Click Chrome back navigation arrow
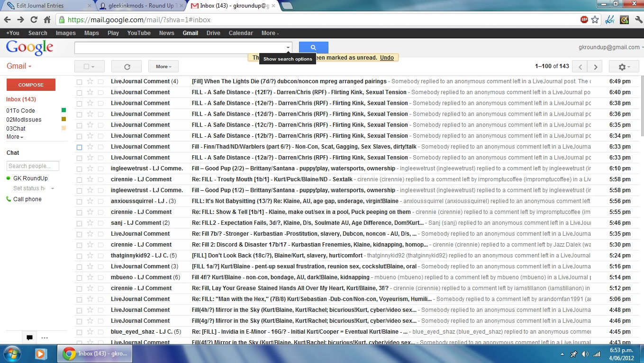The height and width of the screenshot is (363, 644). coord(7,20)
